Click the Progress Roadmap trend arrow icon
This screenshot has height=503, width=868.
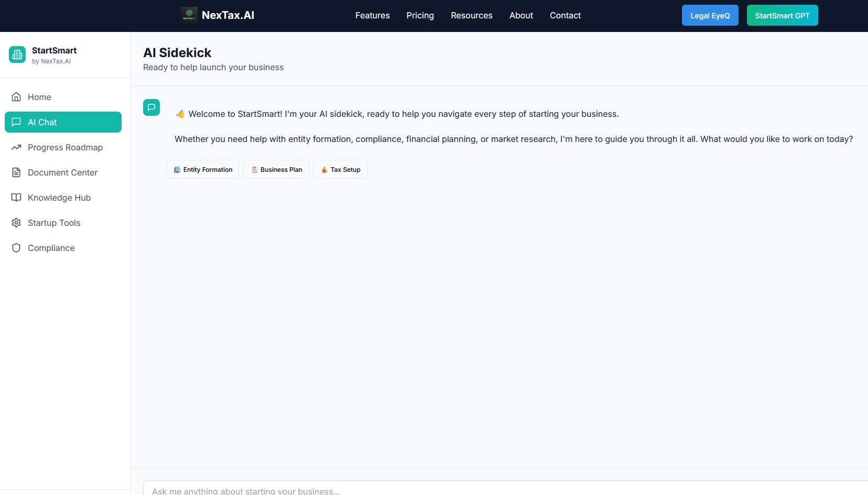[16, 147]
